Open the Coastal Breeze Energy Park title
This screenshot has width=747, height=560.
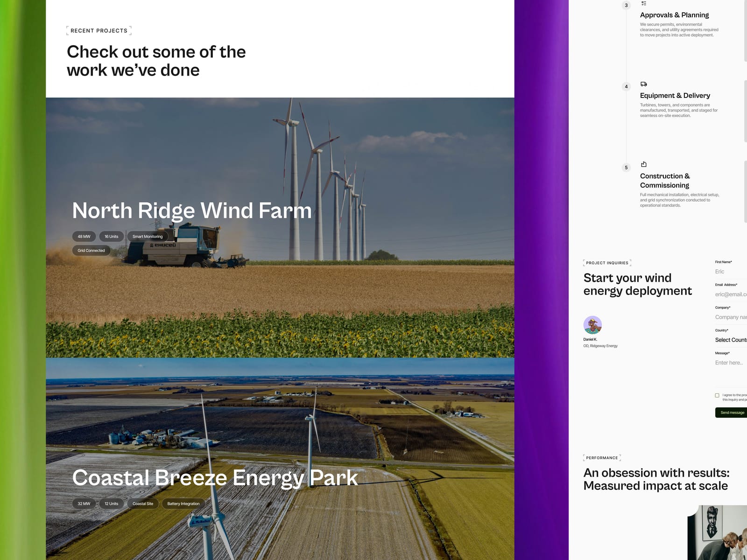click(x=215, y=478)
